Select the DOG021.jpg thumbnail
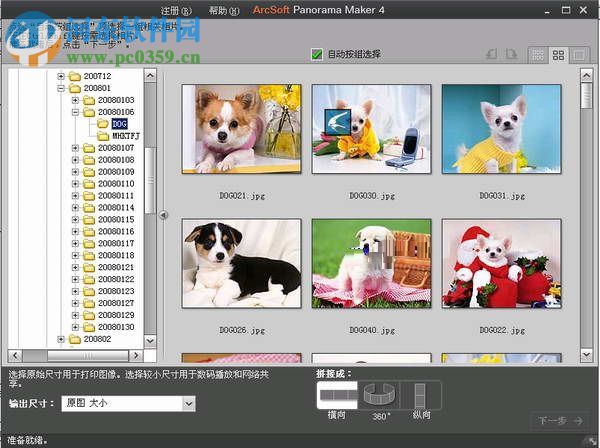The width and height of the screenshot is (600, 448). click(x=241, y=129)
